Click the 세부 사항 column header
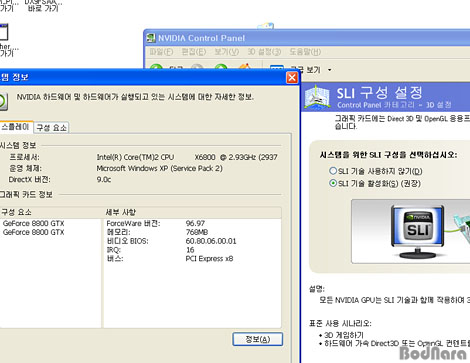470x363 pixels. click(192, 212)
